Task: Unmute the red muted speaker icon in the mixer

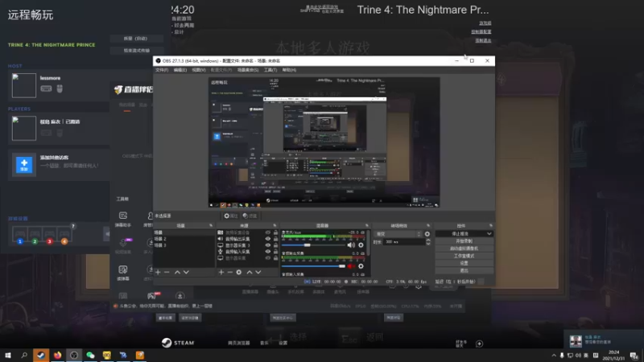Action: point(351,266)
